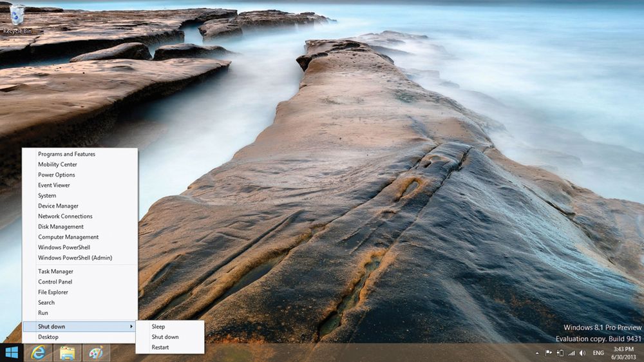Open Device Manager
Screen dimensions: 644x362
point(80,206)
